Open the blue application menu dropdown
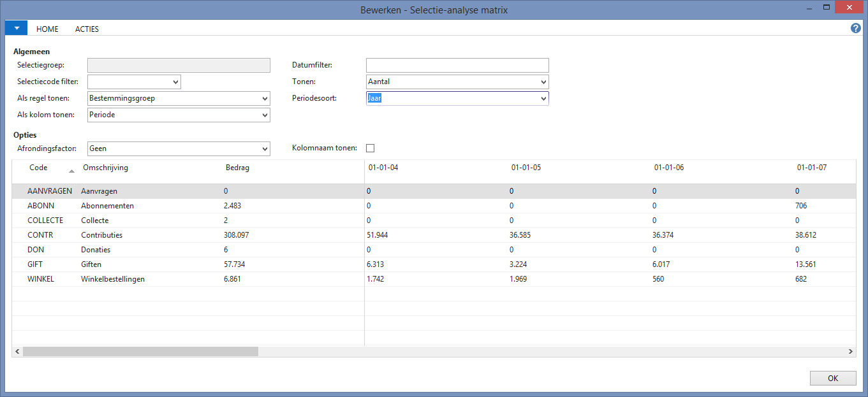The height and width of the screenshot is (397, 868). (17, 28)
